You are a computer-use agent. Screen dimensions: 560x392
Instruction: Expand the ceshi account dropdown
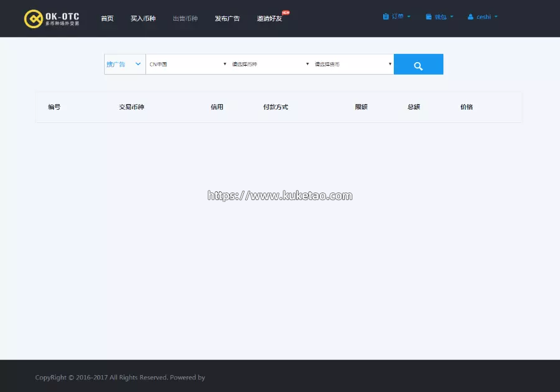click(x=482, y=17)
